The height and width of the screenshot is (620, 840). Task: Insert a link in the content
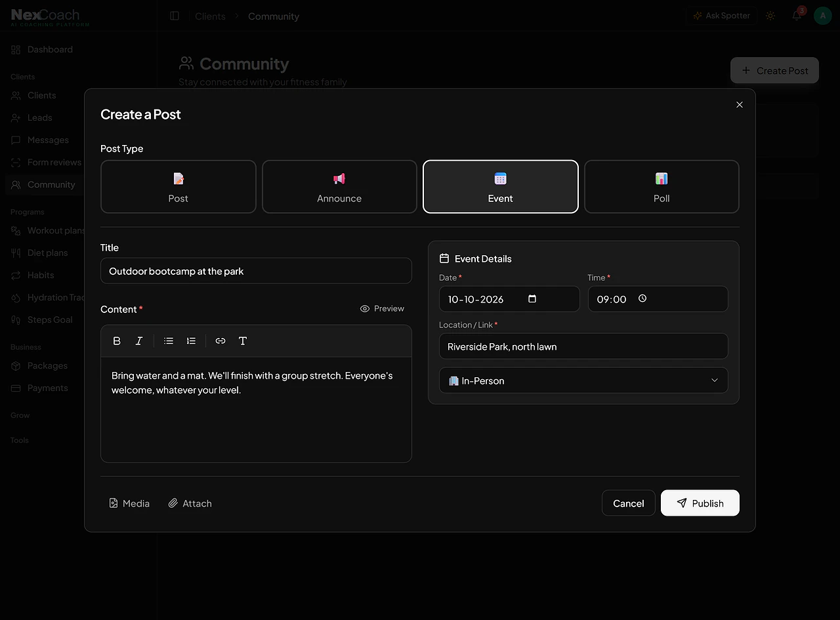point(220,341)
